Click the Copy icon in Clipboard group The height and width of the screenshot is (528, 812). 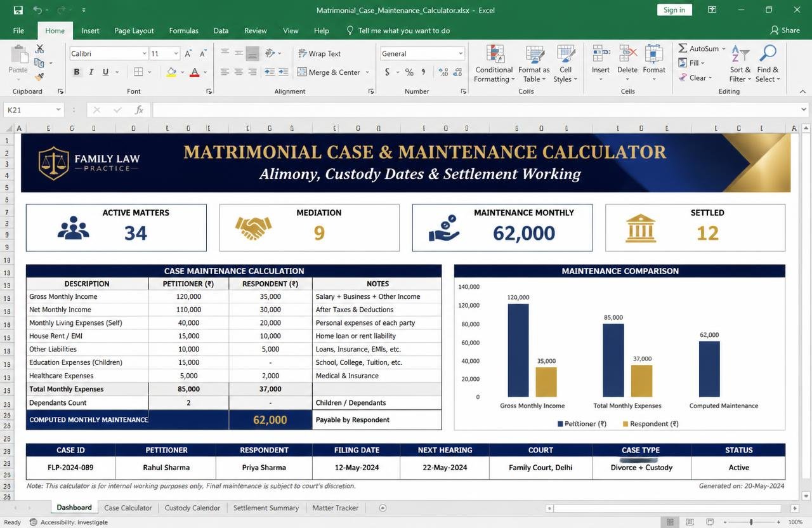pos(39,63)
